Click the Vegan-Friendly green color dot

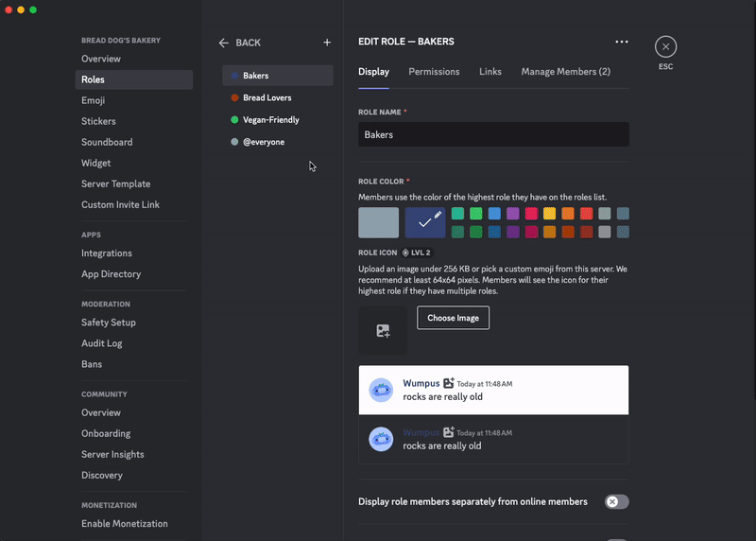pyautogui.click(x=234, y=120)
